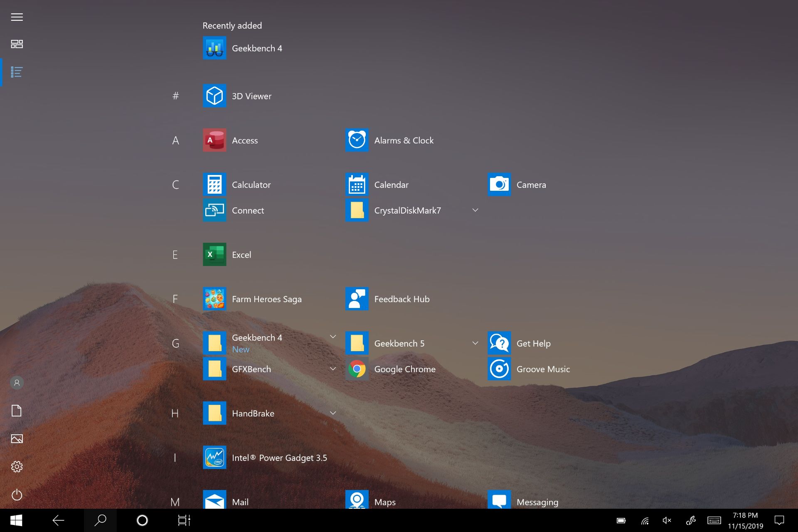Open the Messaging app
Image resolution: width=798 pixels, height=532 pixels.
pyautogui.click(x=523, y=500)
